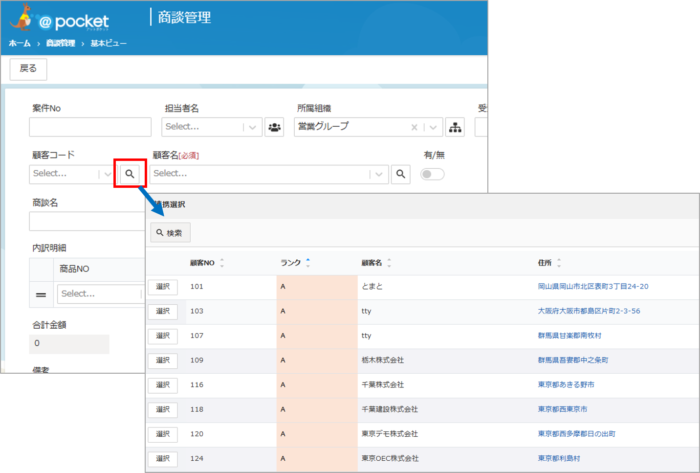
Task: Click the drag handle in 内訳明細 row
Action: coord(42,294)
